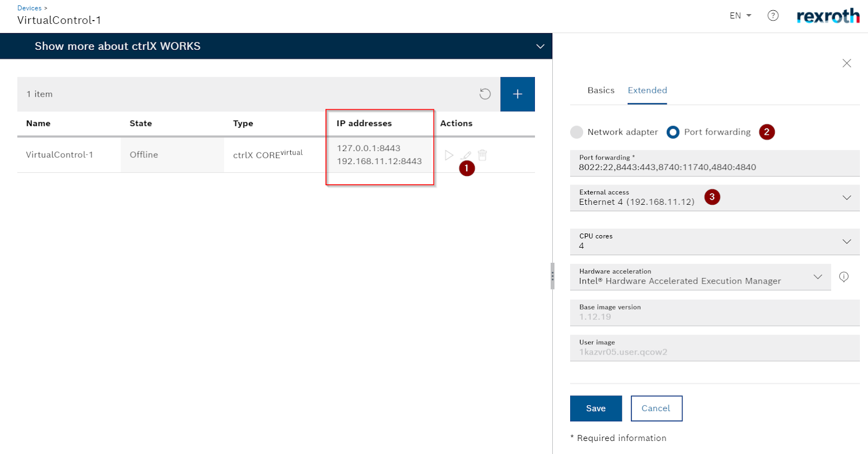
Task: Click the Port forwarding input field
Action: click(x=715, y=163)
